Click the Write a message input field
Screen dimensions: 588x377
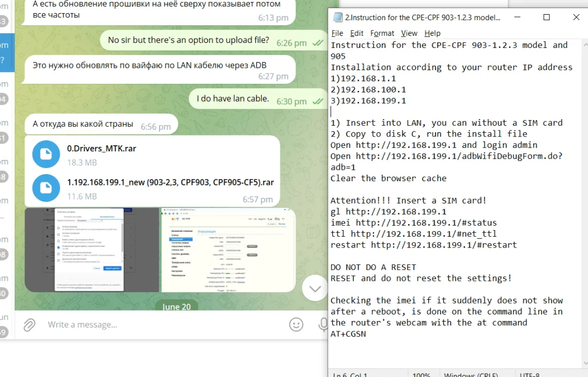(x=165, y=325)
